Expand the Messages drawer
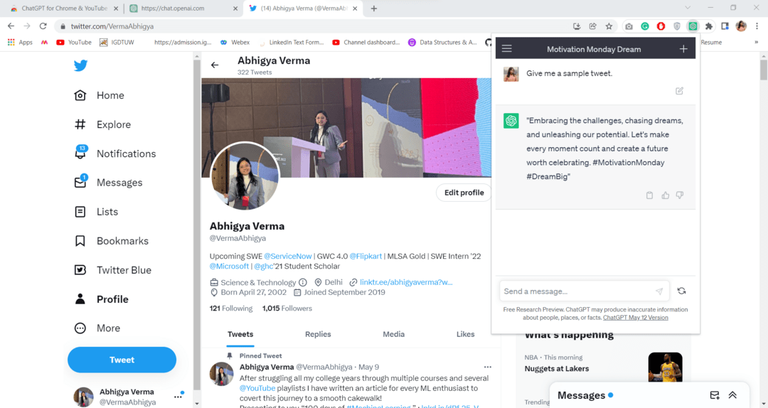Viewport: 768px width, 408px height. pyautogui.click(x=733, y=395)
